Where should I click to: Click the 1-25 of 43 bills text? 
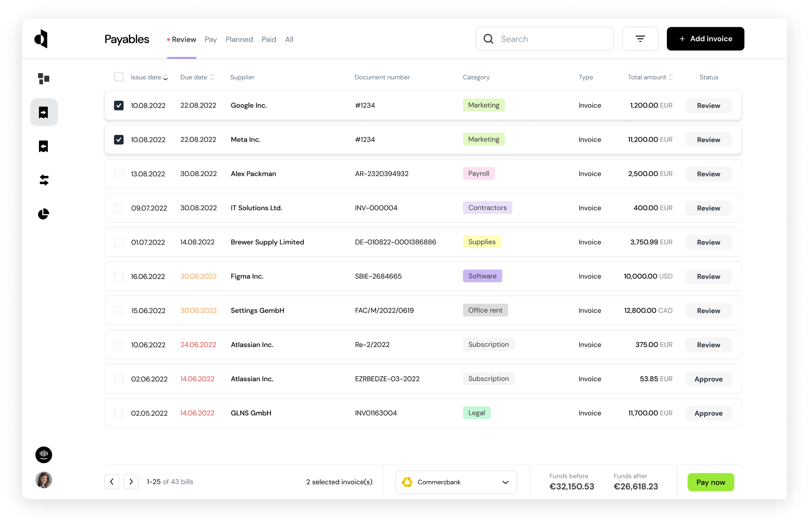click(x=170, y=482)
